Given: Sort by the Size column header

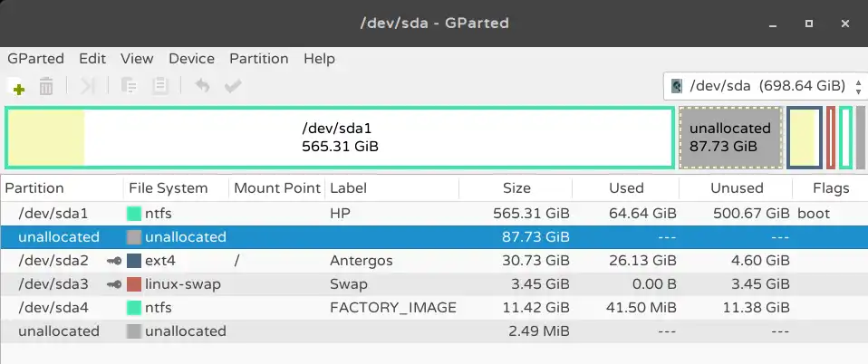Looking at the screenshot, I should (x=516, y=188).
